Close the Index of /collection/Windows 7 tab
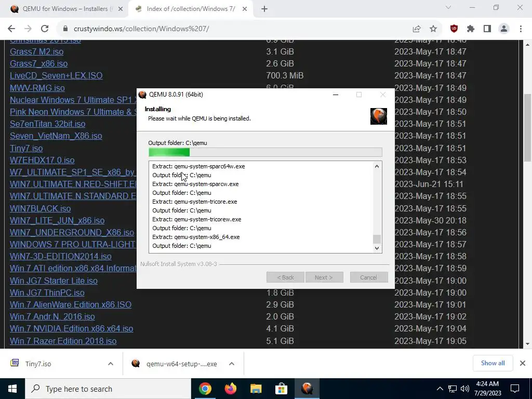Screen dimensions: 532x399 (245, 9)
